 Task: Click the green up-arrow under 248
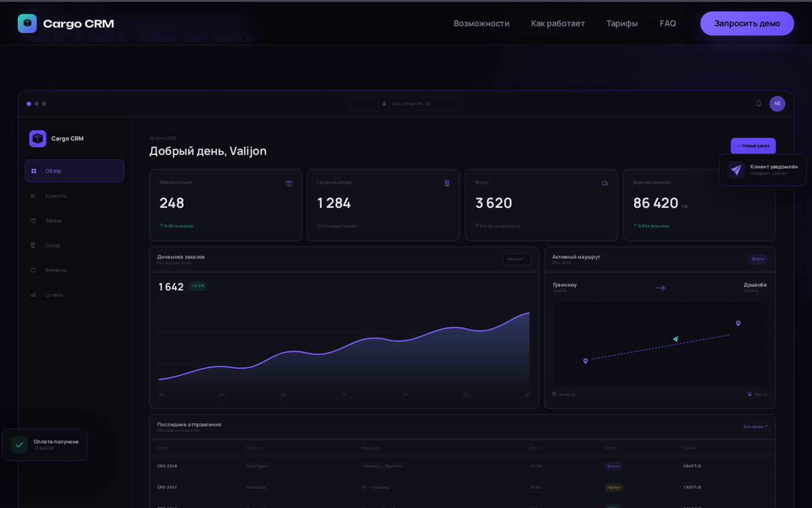(161, 225)
